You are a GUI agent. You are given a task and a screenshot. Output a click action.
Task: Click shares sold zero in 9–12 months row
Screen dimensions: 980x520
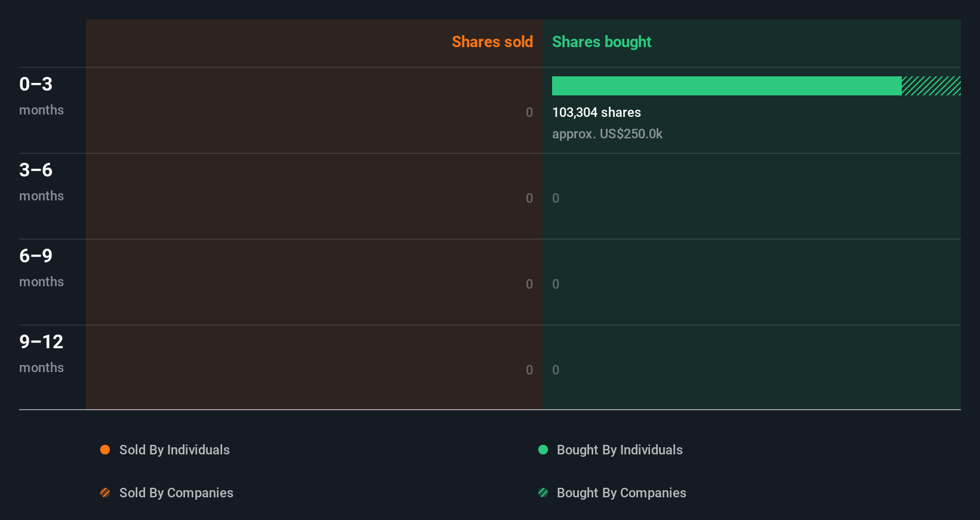[529, 370]
